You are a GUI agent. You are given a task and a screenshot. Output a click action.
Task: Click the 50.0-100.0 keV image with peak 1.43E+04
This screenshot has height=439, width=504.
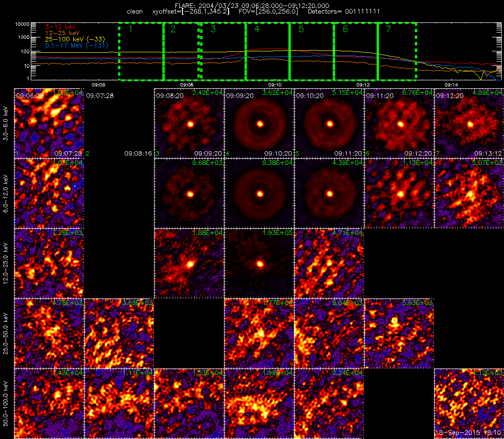tap(49, 404)
